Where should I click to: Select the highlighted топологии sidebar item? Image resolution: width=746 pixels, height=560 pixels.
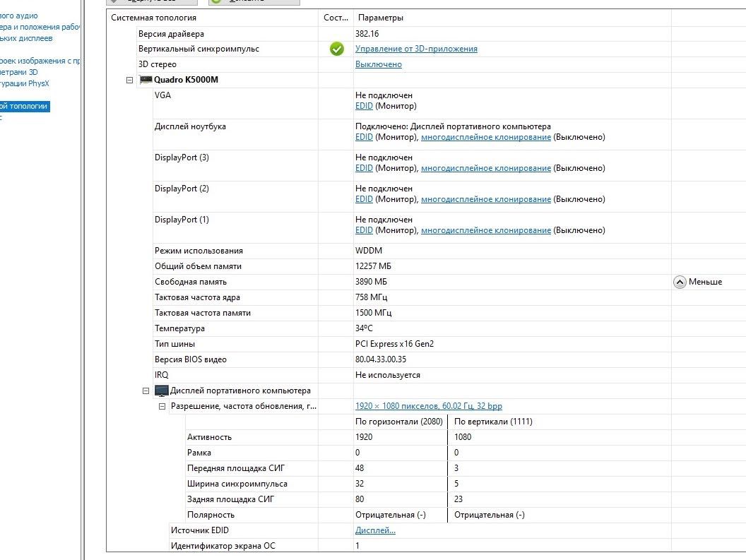click(x=24, y=106)
